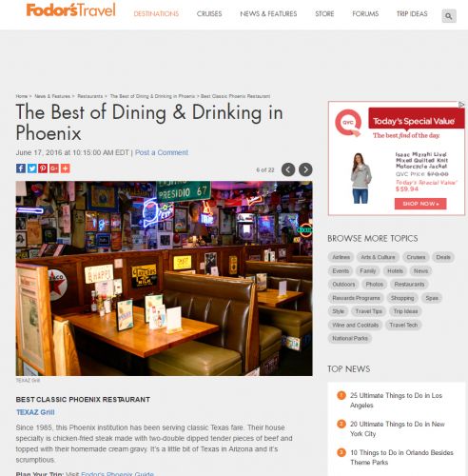This screenshot has height=476, width=468.
Task: Share article on Twitter
Action: pos(31,169)
